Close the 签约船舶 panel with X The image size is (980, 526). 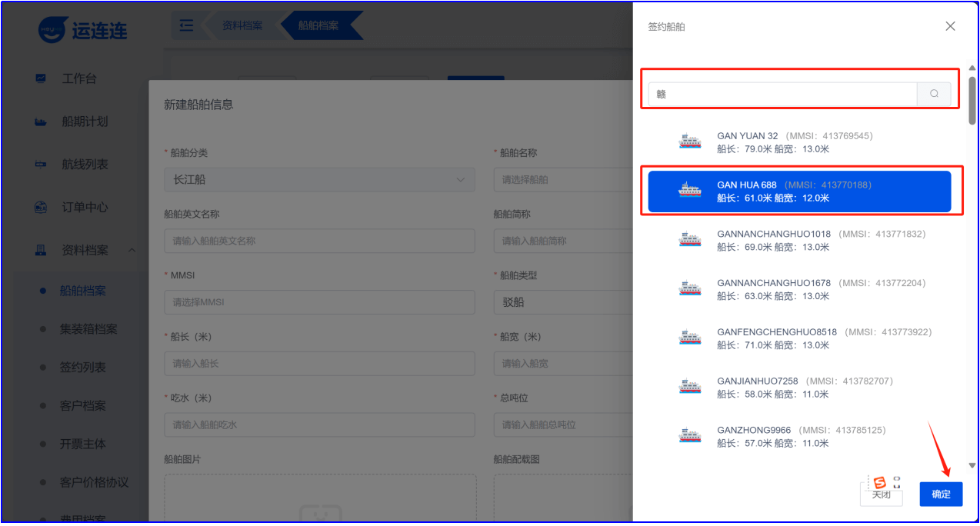coord(950,26)
